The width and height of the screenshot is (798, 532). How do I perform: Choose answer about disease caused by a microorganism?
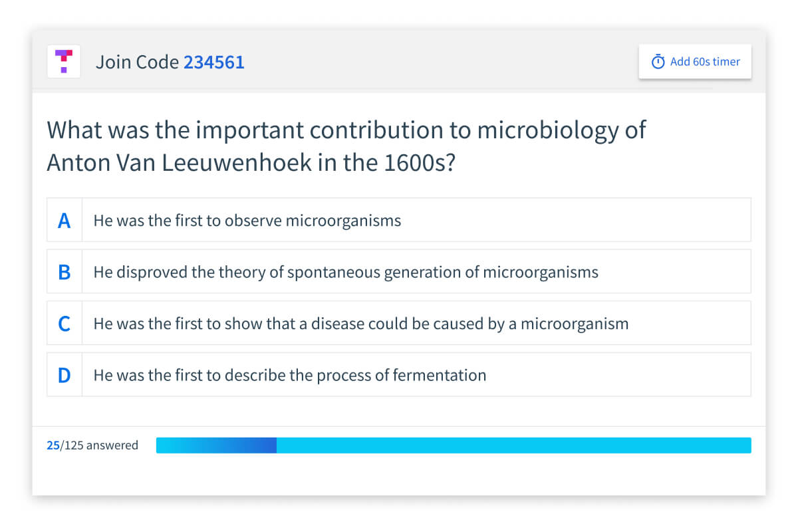399,323
